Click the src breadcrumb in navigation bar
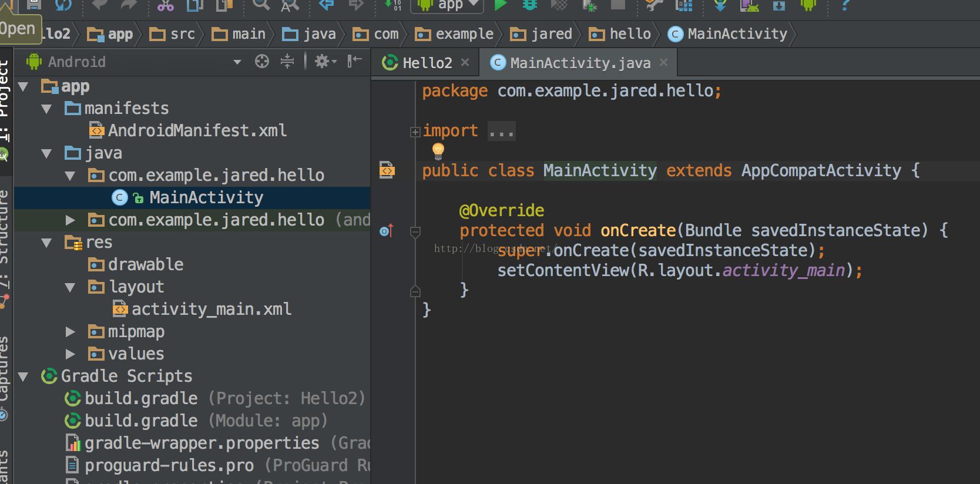The width and height of the screenshot is (980, 484). tap(172, 34)
